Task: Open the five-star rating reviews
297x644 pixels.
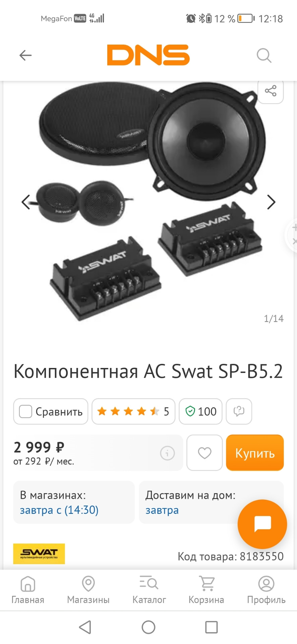Action: click(x=133, y=411)
